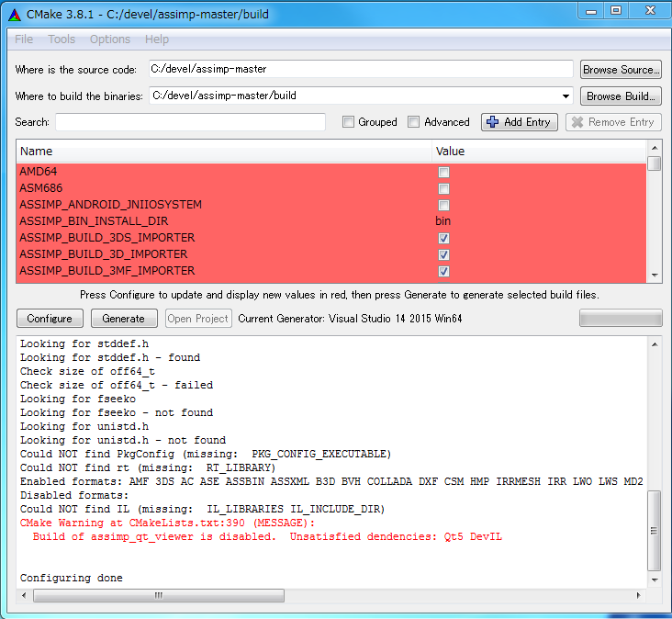Run the Configure button
This screenshot has height=619, width=672.
pos(50,319)
